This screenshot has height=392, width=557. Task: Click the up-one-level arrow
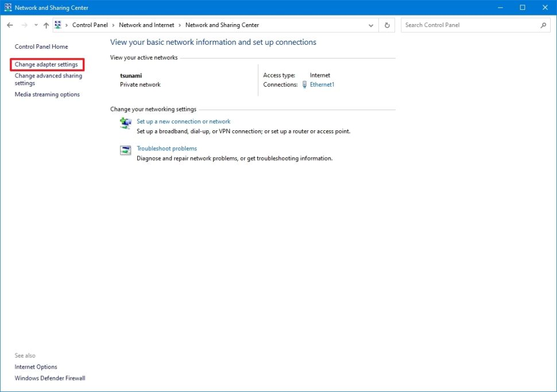click(x=46, y=25)
